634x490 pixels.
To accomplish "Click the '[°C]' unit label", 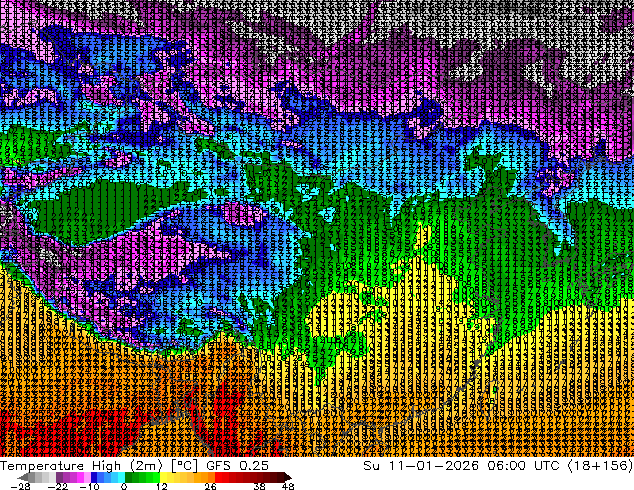I will tap(184, 466).
